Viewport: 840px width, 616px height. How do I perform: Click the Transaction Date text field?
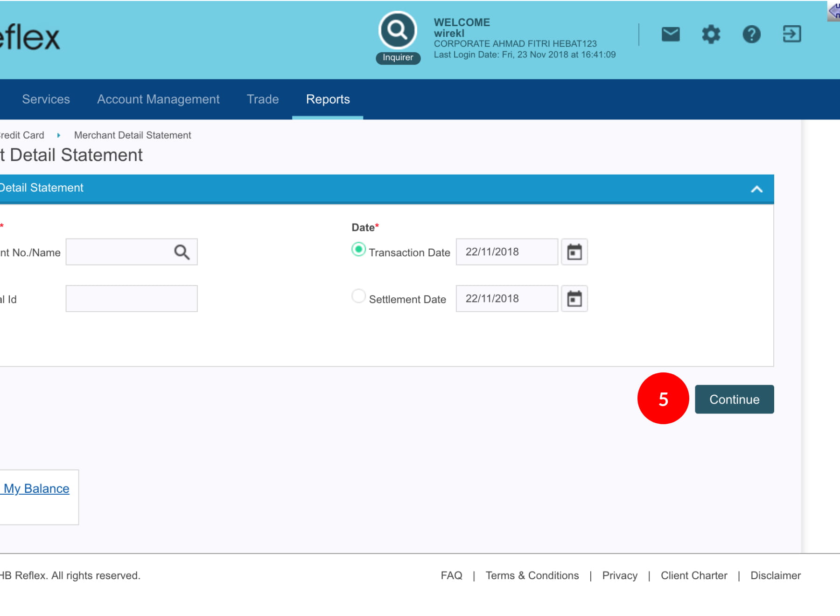[x=506, y=252]
